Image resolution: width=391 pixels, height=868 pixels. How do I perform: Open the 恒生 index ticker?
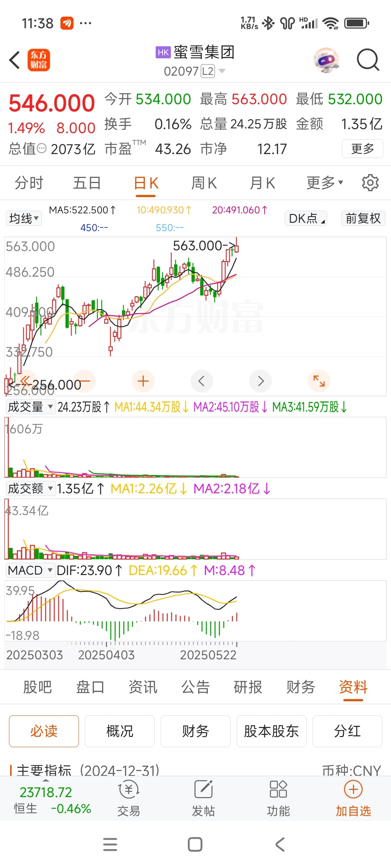click(52, 800)
